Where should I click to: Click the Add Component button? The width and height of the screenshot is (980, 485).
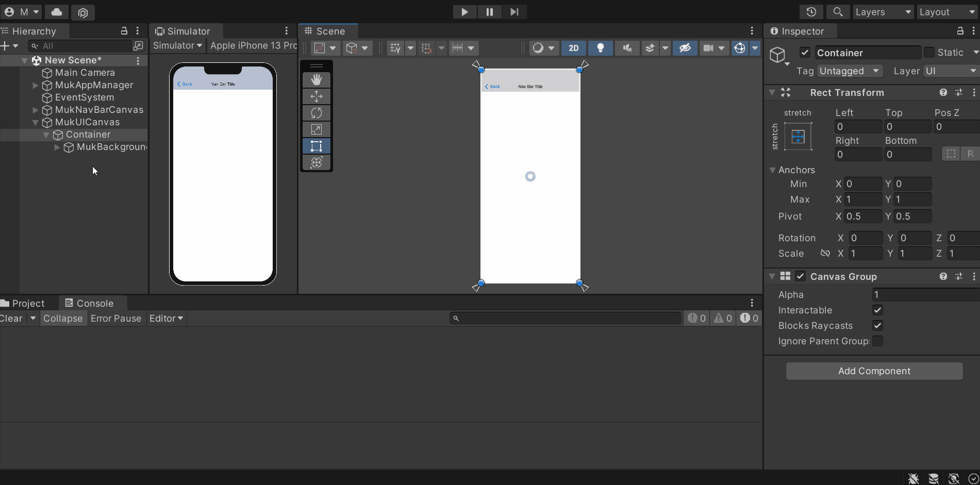click(x=874, y=371)
